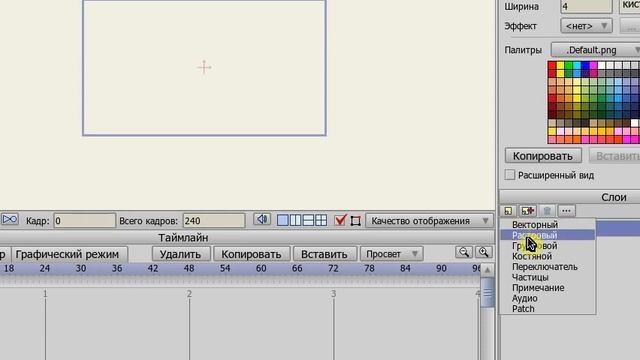Click the timeline Вставить button

[324, 254]
